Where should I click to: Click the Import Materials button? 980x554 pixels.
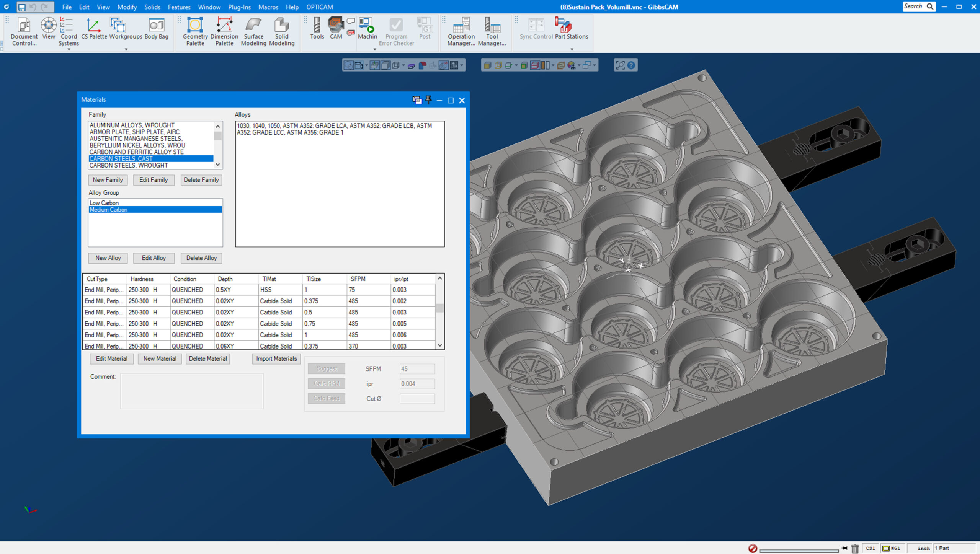tap(276, 358)
